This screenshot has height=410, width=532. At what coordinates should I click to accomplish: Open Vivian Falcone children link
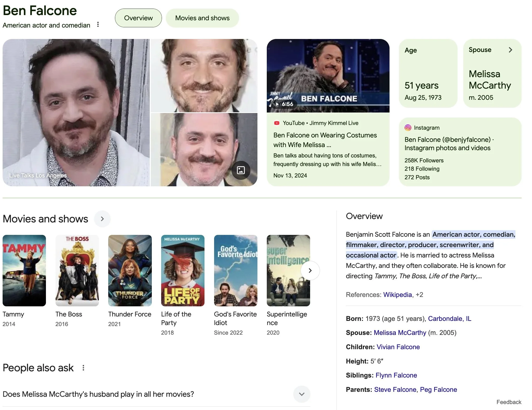pos(398,347)
